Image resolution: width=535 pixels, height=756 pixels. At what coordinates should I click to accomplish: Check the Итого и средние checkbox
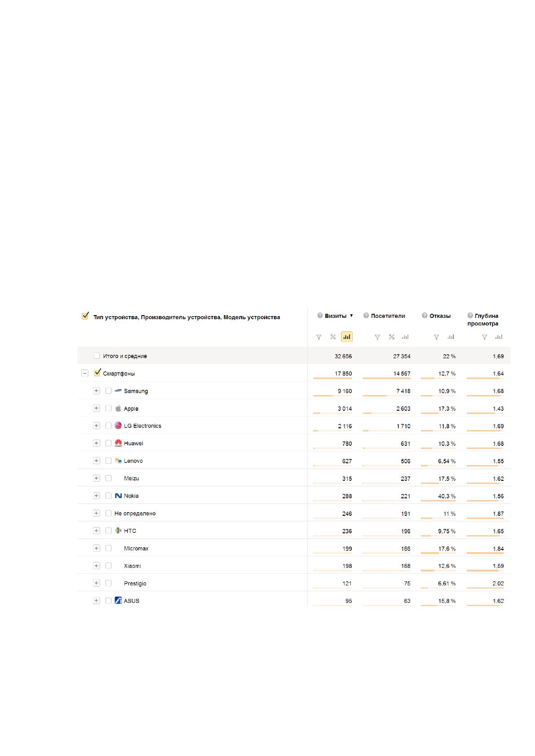point(97,356)
